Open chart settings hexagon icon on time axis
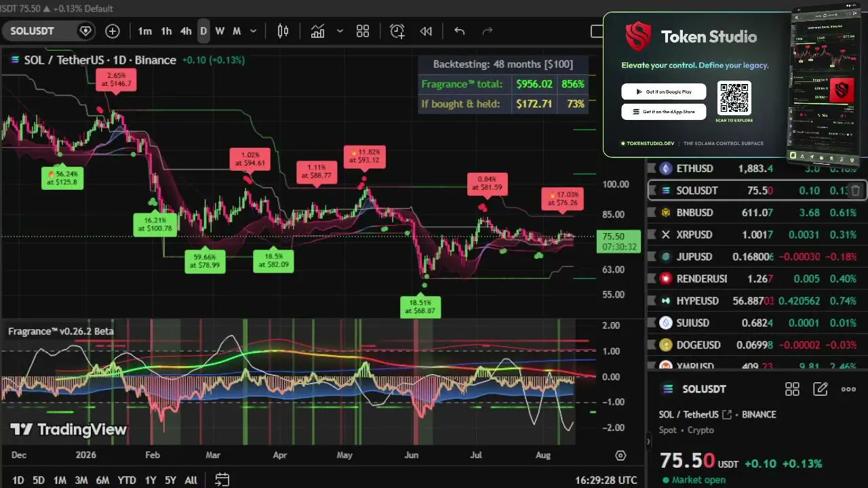Screen dimensions: 868x488 pyautogui.click(x=620, y=455)
